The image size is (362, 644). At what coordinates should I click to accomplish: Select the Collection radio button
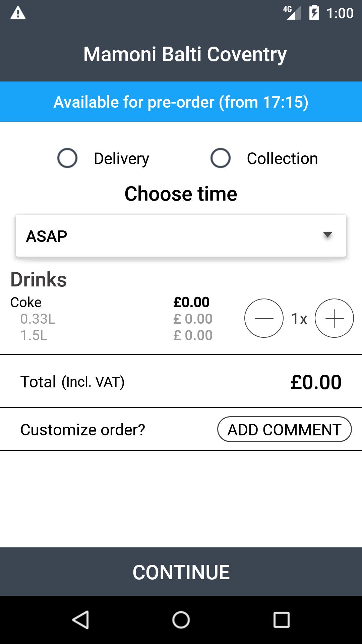220,158
